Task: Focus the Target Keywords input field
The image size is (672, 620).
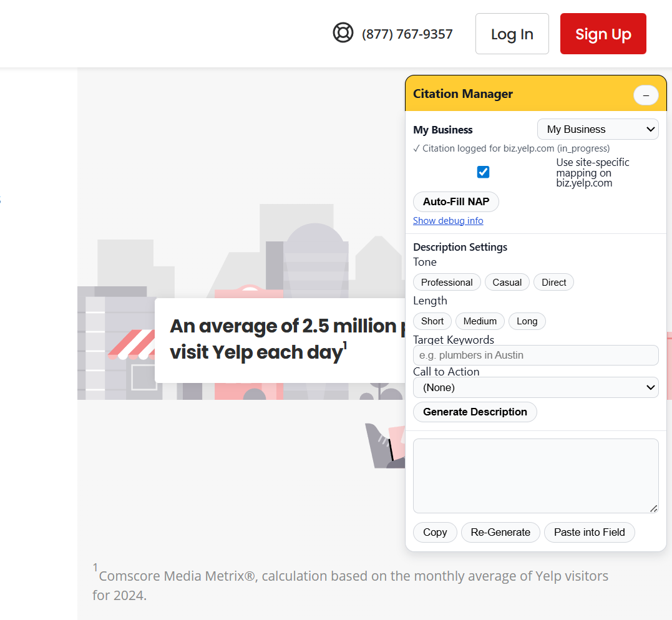Action: point(535,356)
